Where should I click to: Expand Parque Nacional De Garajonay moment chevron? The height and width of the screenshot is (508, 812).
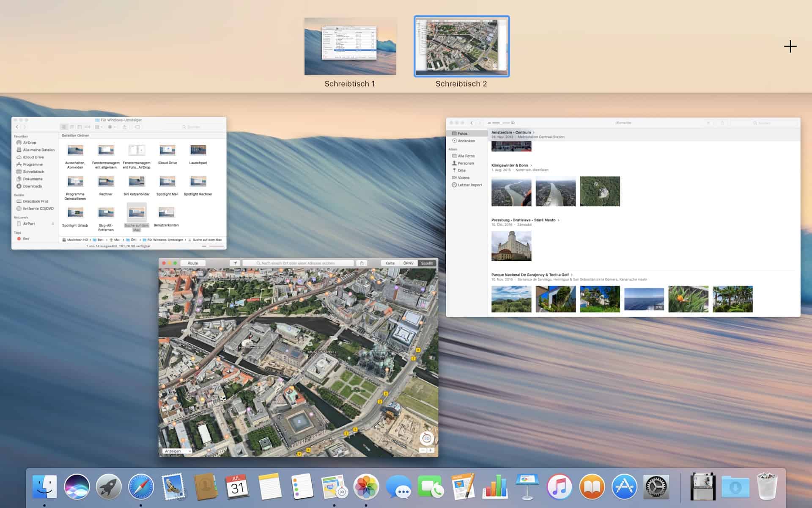[572, 275]
